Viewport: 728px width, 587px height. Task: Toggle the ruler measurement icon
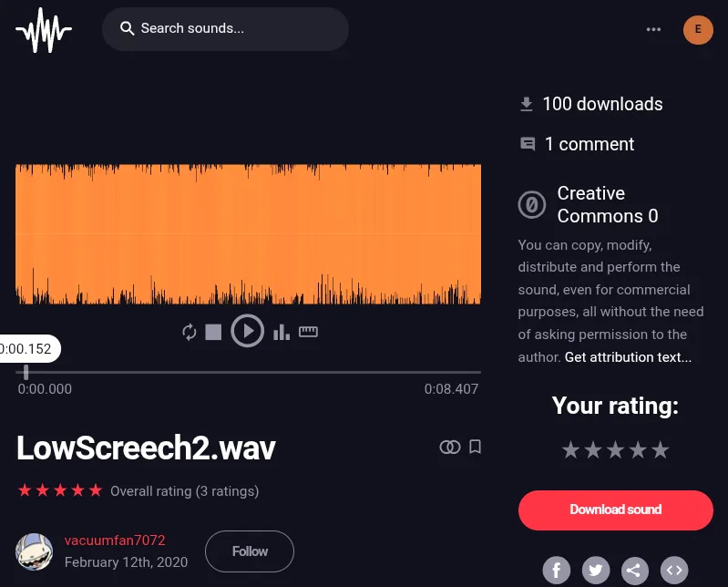pos(308,331)
